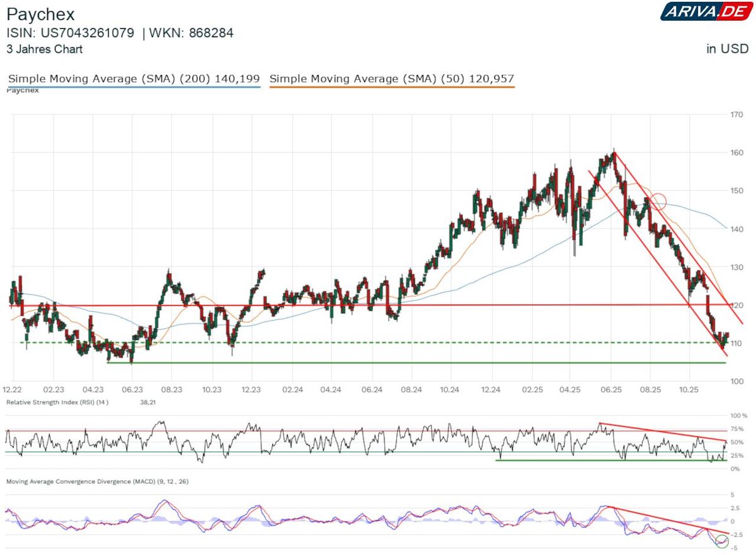756x555 pixels.
Task: Select the ISIN US7043261079 text
Action: 70,33
